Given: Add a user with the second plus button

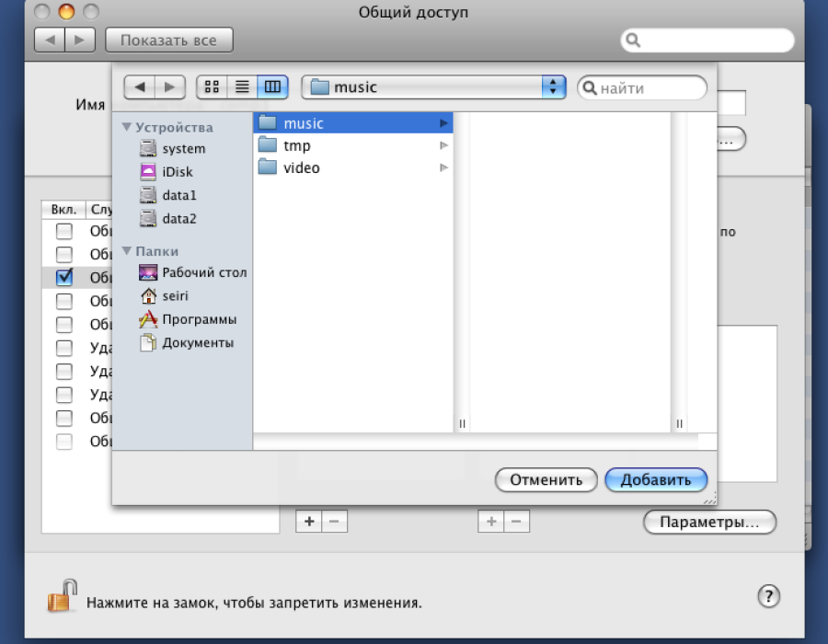Looking at the screenshot, I should pyautogui.click(x=491, y=522).
